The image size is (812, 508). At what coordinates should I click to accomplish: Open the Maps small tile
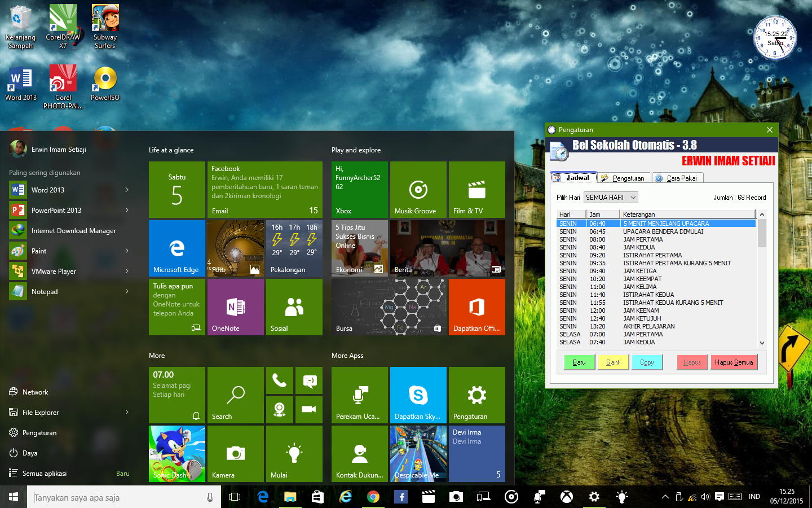[x=279, y=410]
